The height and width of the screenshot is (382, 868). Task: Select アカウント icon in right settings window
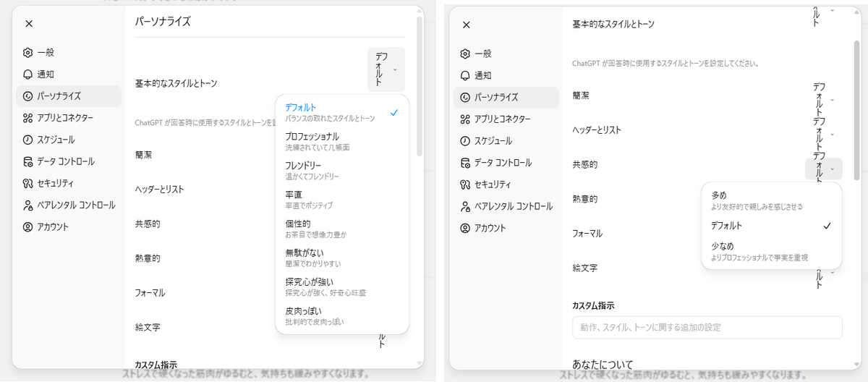click(466, 228)
